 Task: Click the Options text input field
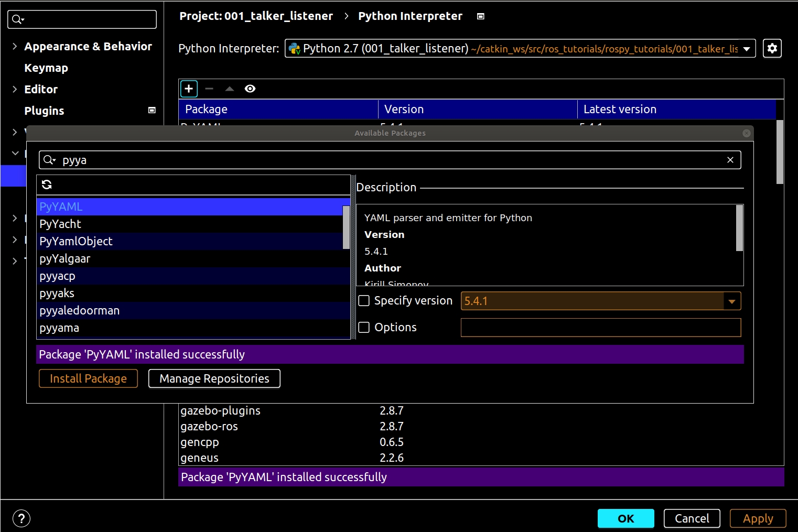(x=601, y=327)
